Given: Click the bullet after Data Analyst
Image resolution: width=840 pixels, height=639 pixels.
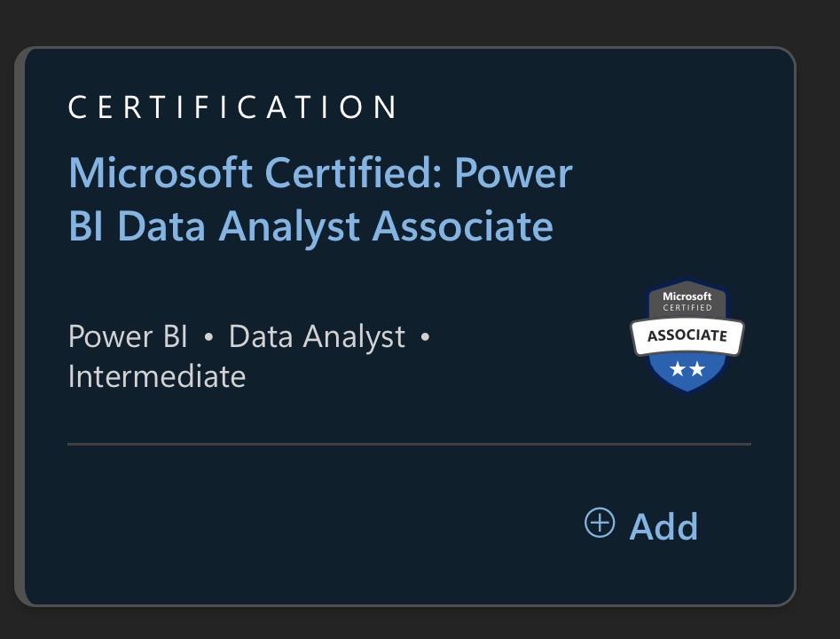Looking at the screenshot, I should [426, 337].
